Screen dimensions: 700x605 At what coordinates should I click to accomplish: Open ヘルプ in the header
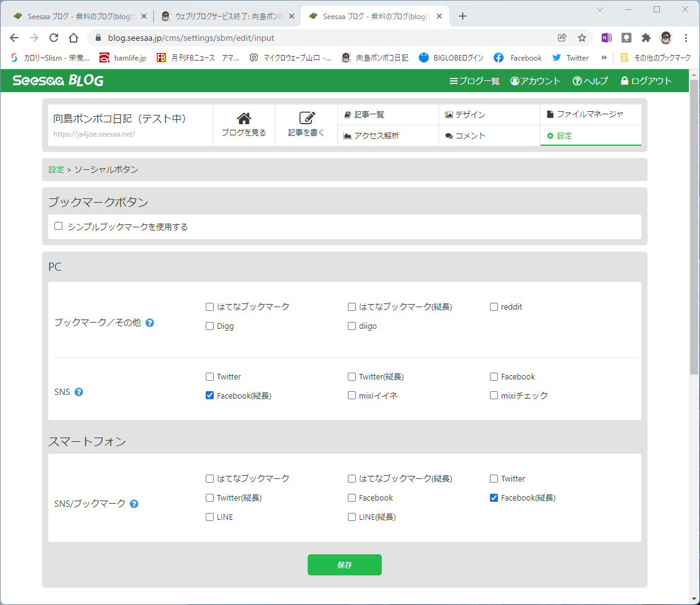tap(590, 81)
